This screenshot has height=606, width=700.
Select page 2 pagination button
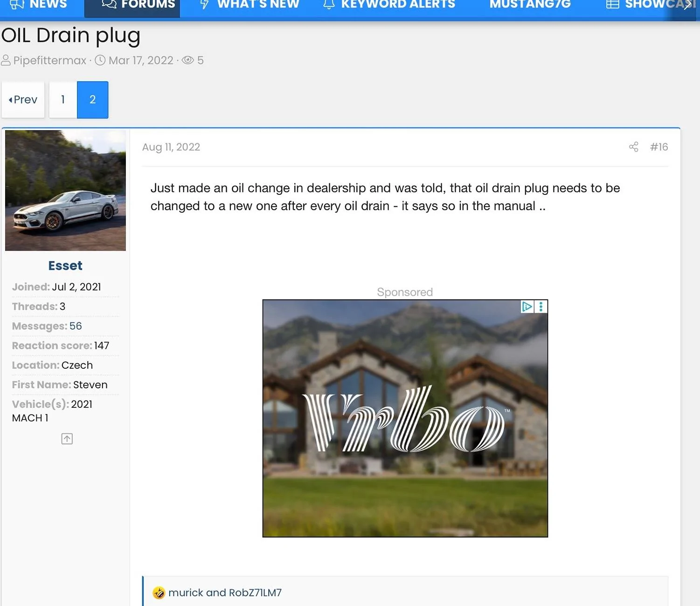pyautogui.click(x=93, y=100)
